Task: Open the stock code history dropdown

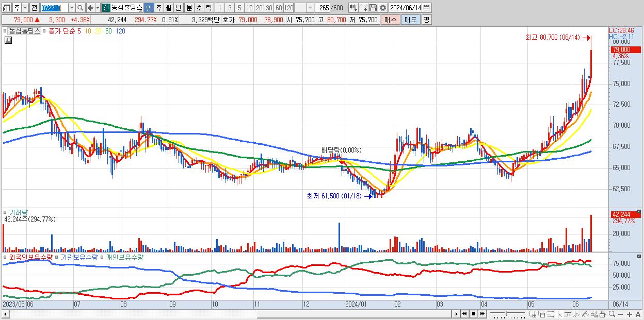Action: coord(72,8)
